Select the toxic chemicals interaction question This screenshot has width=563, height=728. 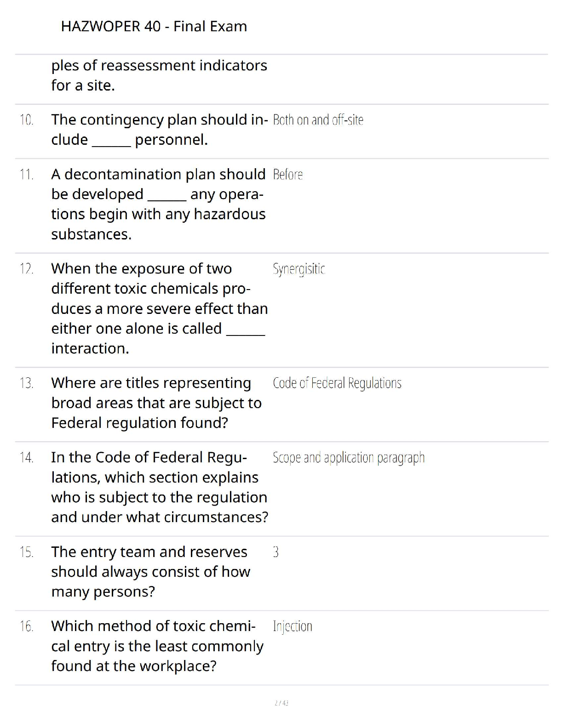click(159, 308)
